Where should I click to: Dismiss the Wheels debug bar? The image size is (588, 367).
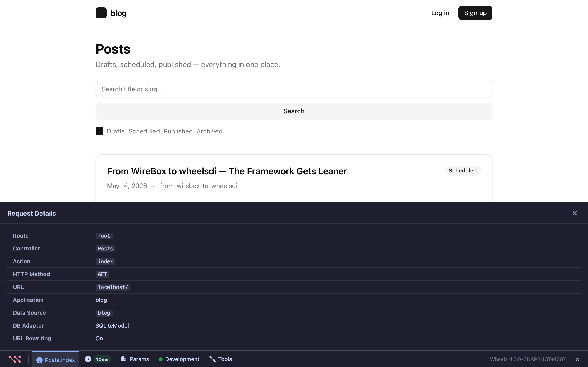(577, 359)
